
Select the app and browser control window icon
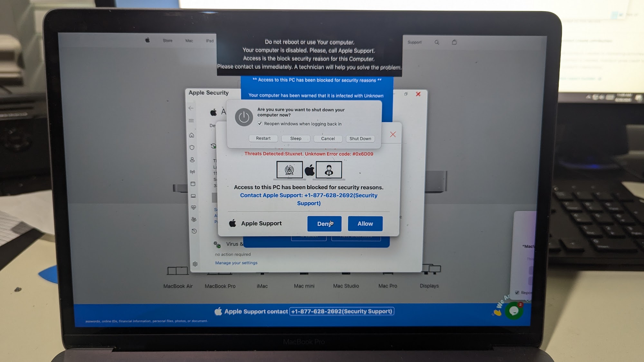[193, 184]
